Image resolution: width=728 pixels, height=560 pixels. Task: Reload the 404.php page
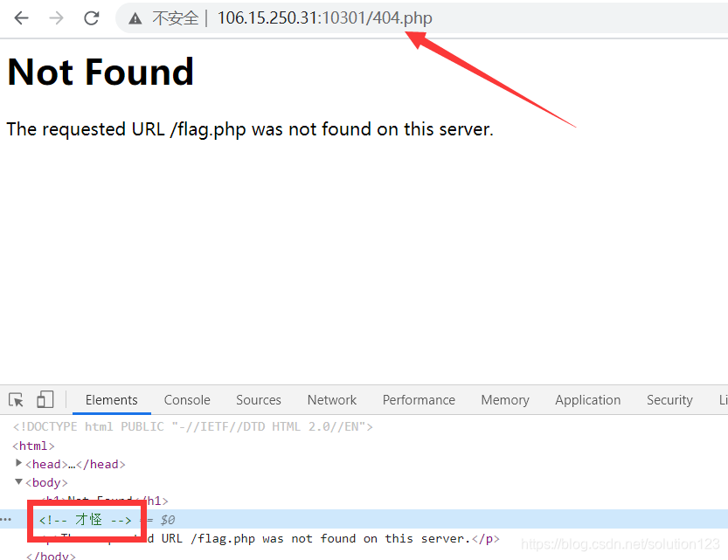click(92, 18)
